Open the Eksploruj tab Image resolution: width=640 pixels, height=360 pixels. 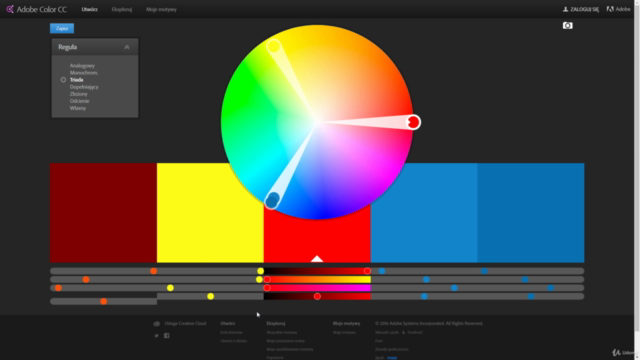point(122,9)
